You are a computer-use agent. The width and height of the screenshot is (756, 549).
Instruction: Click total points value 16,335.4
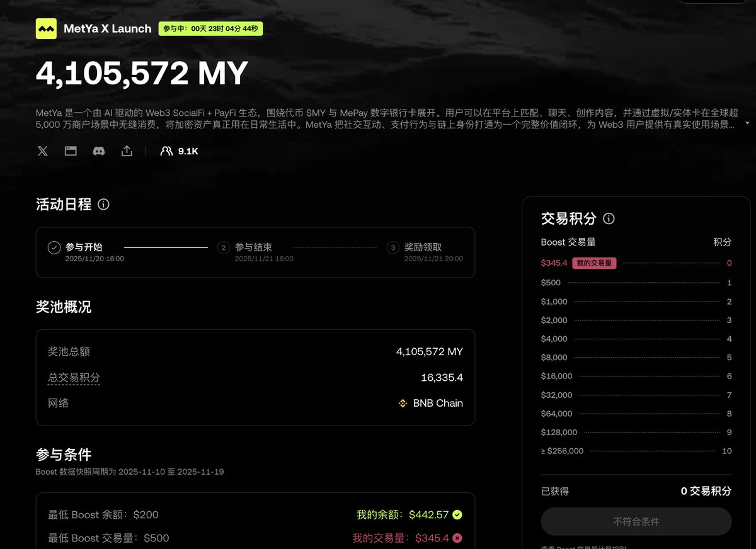point(442,378)
